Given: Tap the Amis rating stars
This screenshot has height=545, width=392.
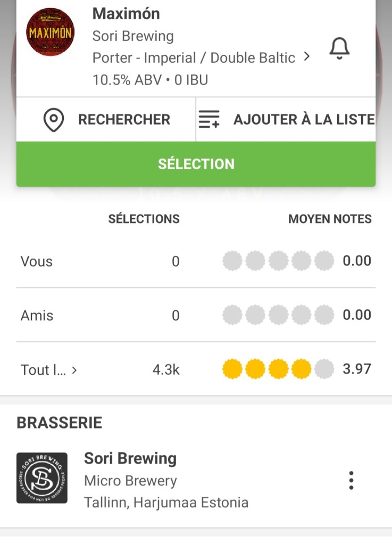Looking at the screenshot, I should click(x=278, y=315).
